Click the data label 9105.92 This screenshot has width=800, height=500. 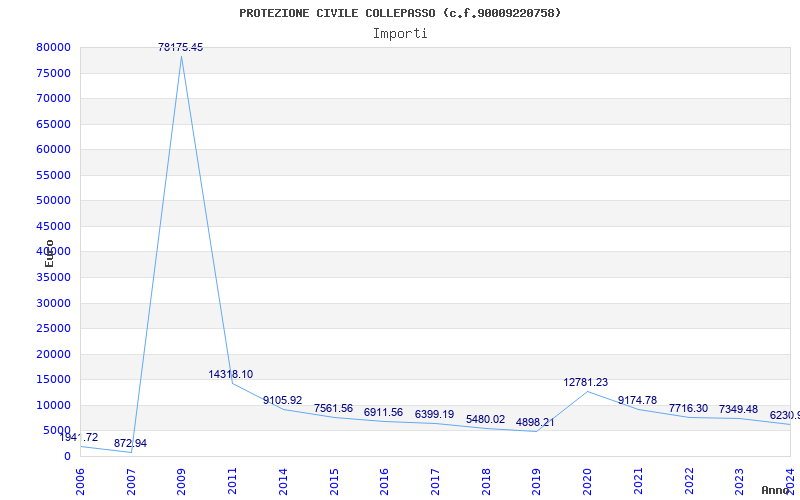click(x=283, y=401)
